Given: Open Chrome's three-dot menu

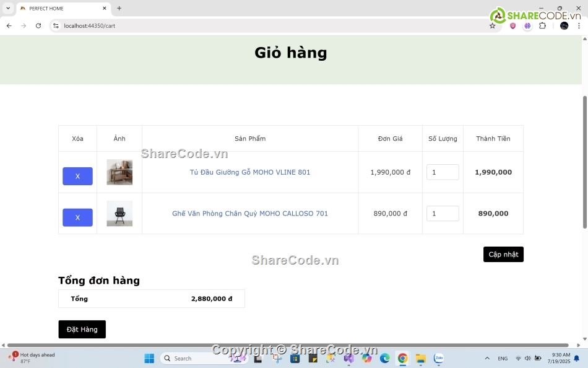Looking at the screenshot, I should [x=579, y=26].
